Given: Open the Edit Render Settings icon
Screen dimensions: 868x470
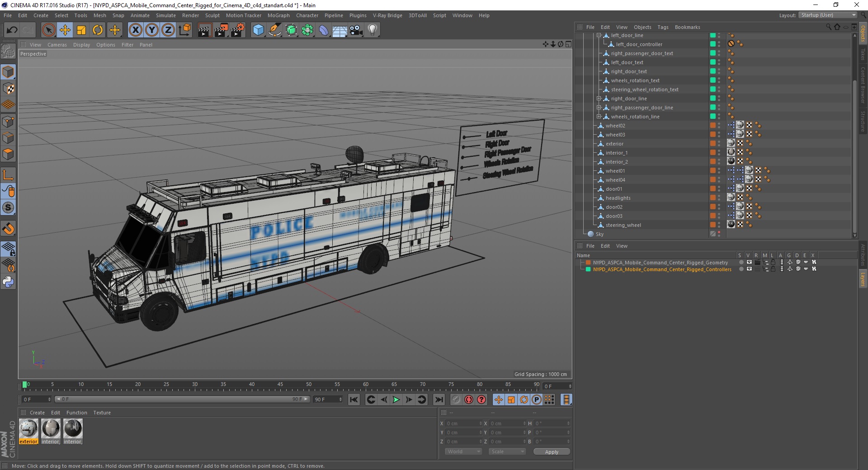Looking at the screenshot, I should 238,30.
